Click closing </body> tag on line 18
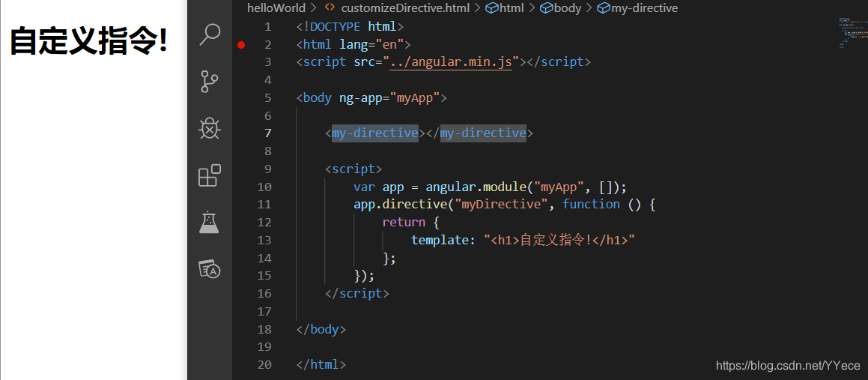This screenshot has width=868, height=380. click(321, 329)
